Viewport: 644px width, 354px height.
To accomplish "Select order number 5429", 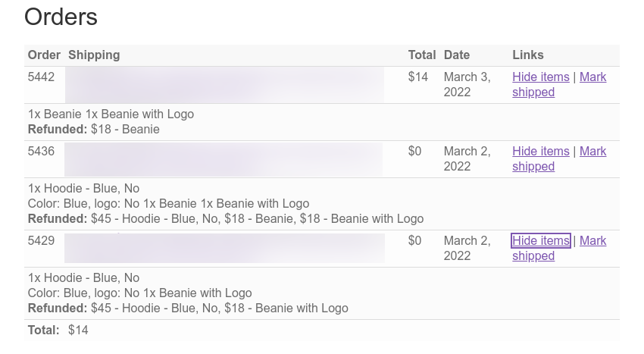I will tap(41, 240).
